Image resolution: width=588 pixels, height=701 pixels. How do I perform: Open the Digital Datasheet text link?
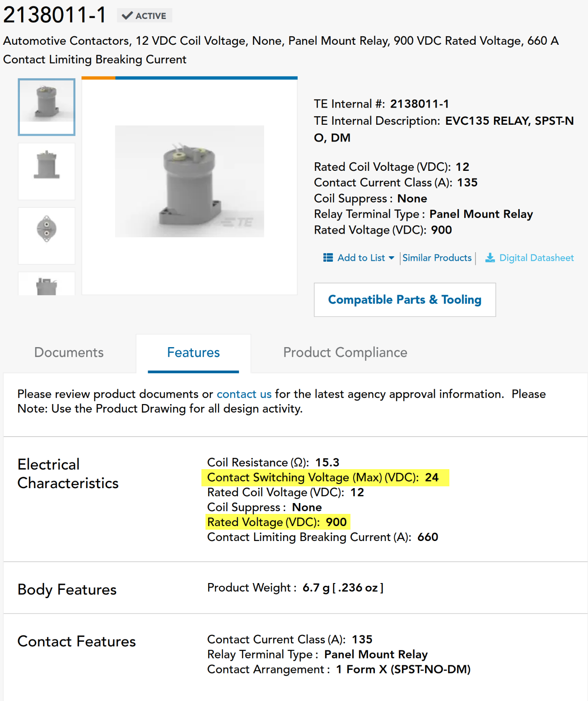[x=536, y=258]
